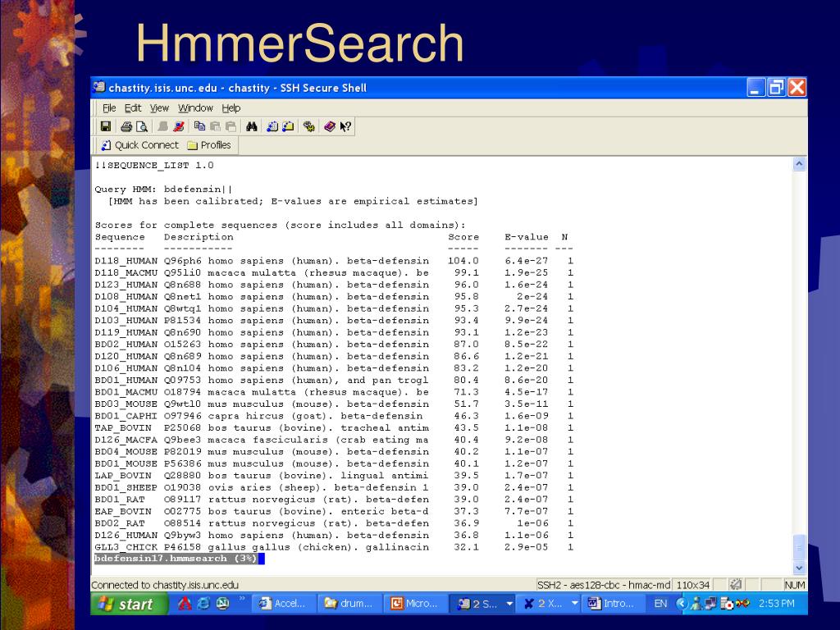Click the terminal scrollbar up arrow

pyautogui.click(x=799, y=164)
